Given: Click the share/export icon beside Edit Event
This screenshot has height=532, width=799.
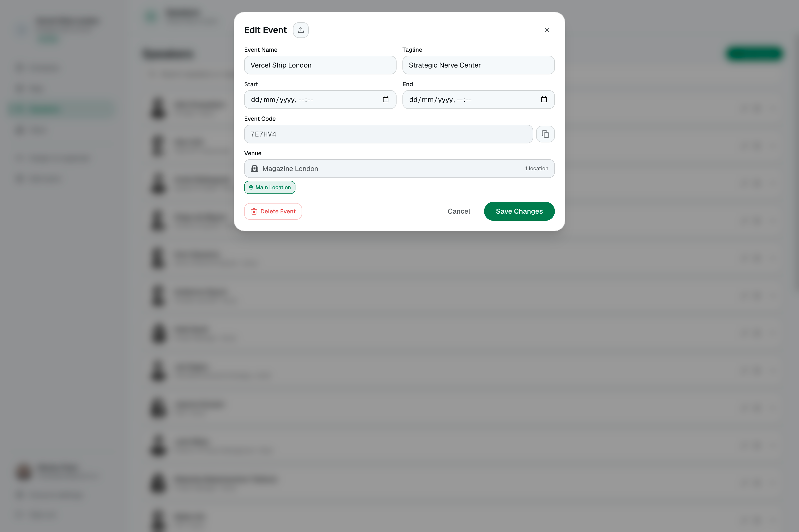Looking at the screenshot, I should point(301,30).
